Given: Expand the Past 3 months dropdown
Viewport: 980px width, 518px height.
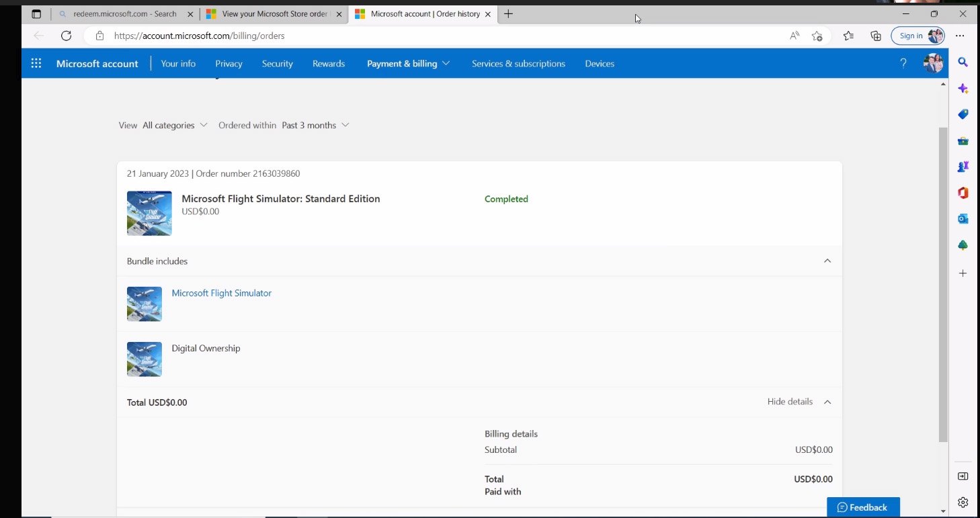Looking at the screenshot, I should (x=315, y=125).
